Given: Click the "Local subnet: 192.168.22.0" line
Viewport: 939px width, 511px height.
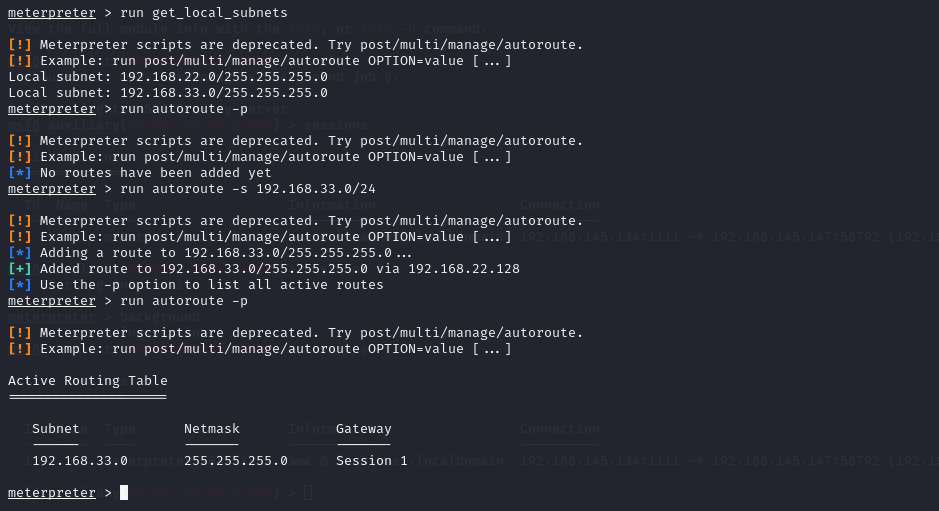Looking at the screenshot, I should (168, 77).
